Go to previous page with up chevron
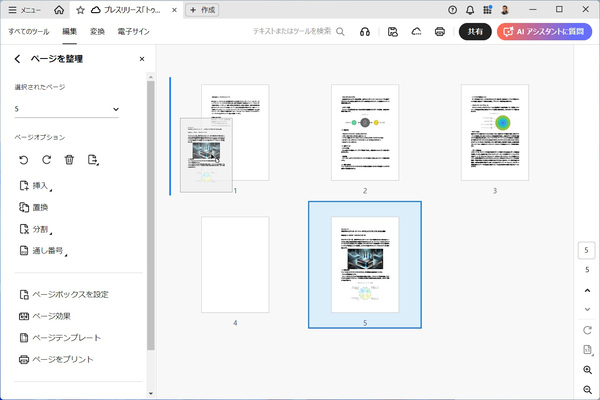 pyautogui.click(x=587, y=290)
